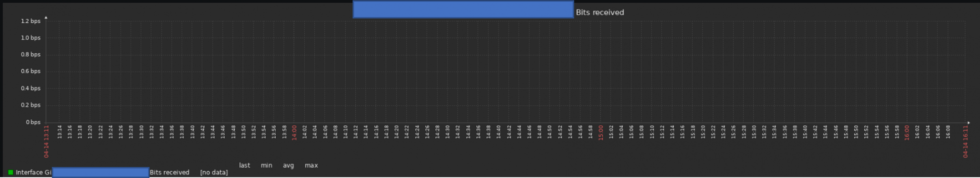Click the red '16:00' hour marker
This screenshot has width=980, height=178.
[907, 133]
